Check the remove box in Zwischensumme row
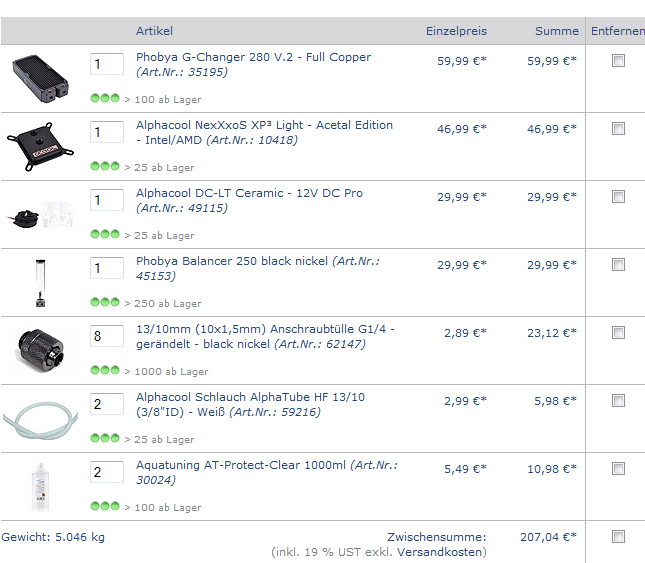645x563 pixels. (618, 536)
